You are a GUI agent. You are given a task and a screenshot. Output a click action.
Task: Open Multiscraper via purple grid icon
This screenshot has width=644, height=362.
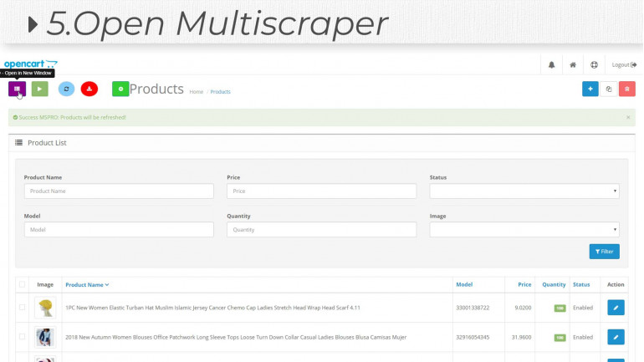coord(18,89)
